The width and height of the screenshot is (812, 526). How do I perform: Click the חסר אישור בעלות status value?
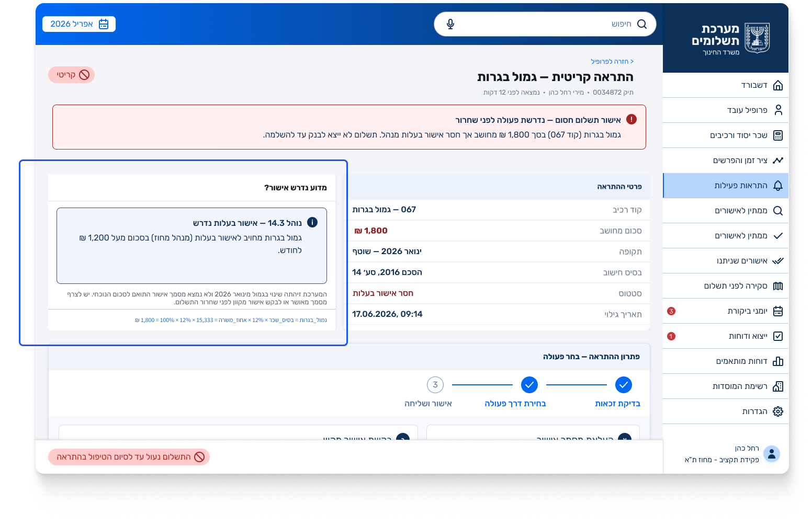pos(383,293)
